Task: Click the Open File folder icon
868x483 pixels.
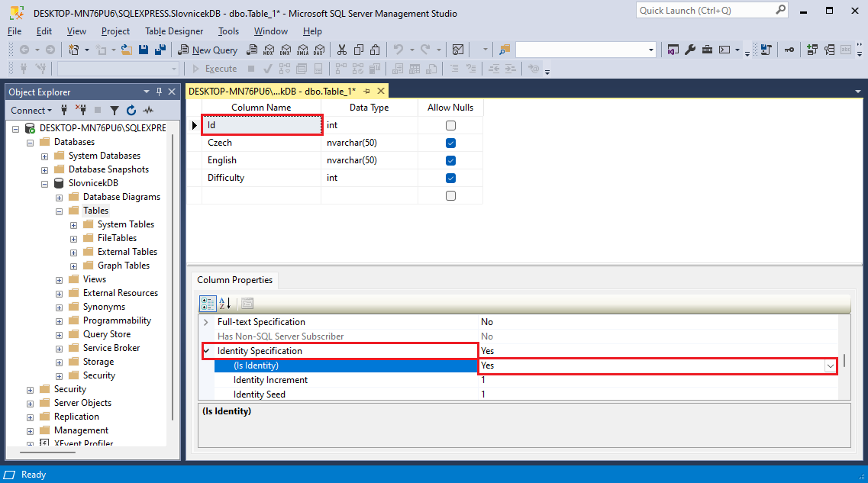Action: pos(127,50)
